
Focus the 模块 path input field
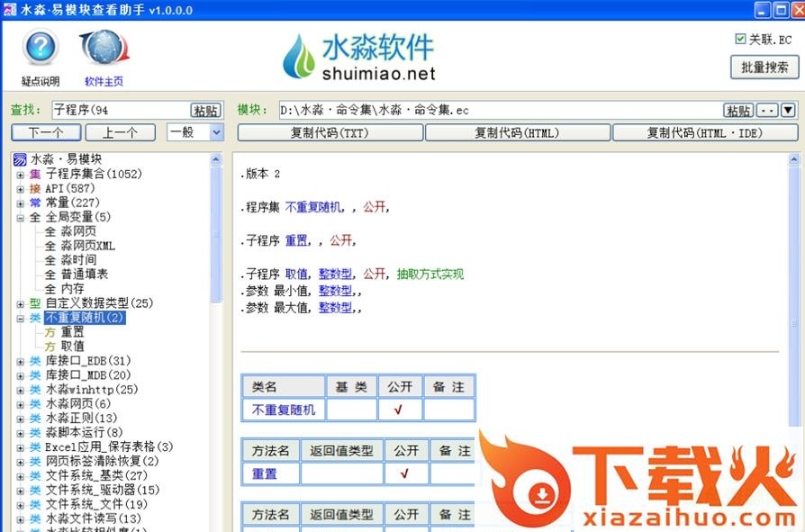[x=501, y=110]
